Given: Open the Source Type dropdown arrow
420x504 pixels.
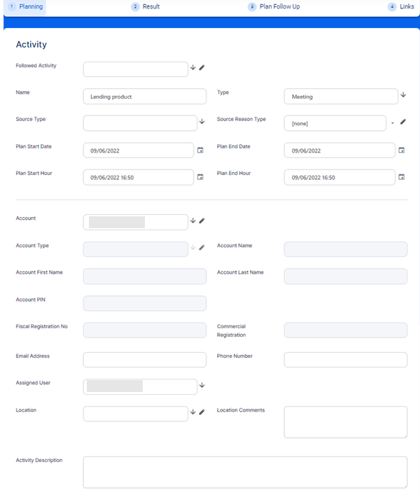Looking at the screenshot, I should pyautogui.click(x=202, y=122).
